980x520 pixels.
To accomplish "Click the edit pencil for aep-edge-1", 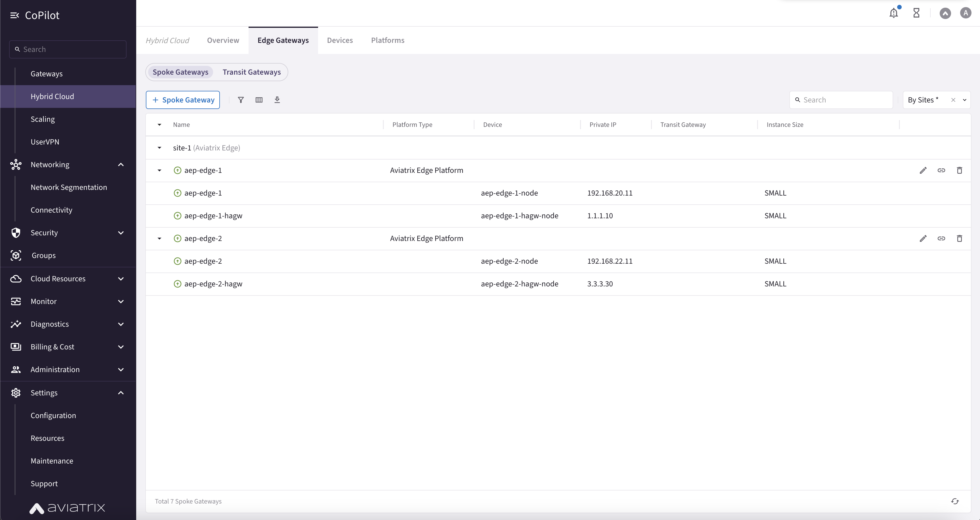I will (x=923, y=170).
